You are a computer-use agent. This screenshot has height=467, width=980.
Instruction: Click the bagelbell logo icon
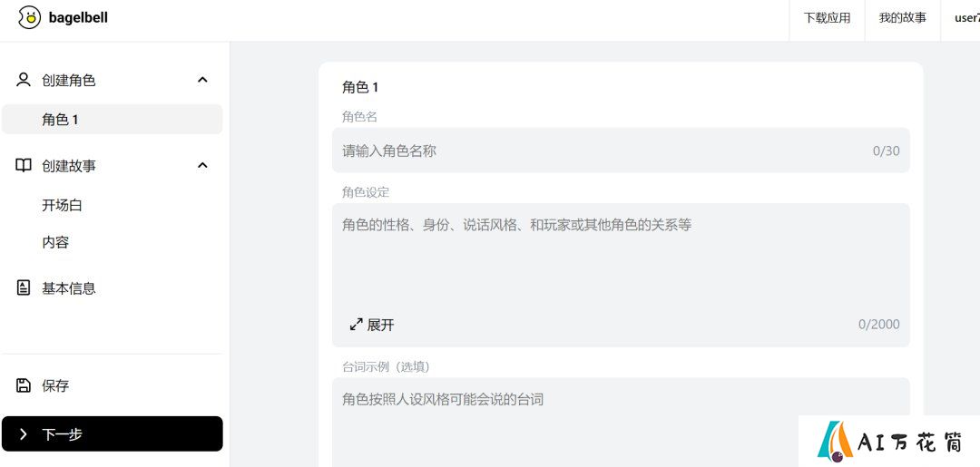coord(29,17)
